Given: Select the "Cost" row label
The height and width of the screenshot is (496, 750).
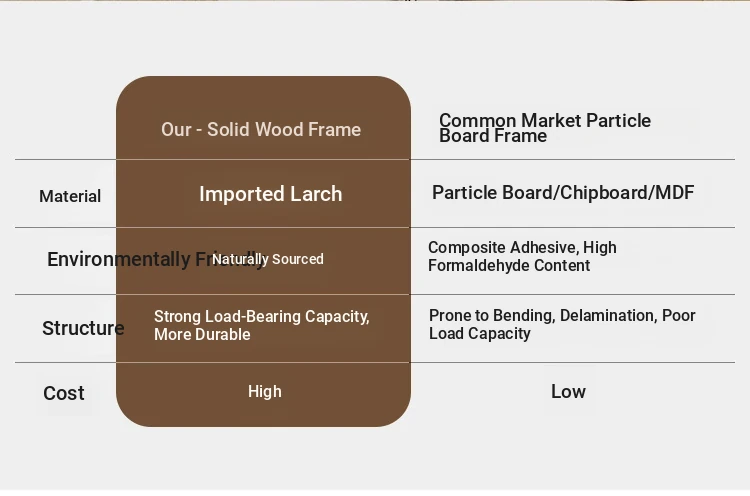Looking at the screenshot, I should point(64,393).
